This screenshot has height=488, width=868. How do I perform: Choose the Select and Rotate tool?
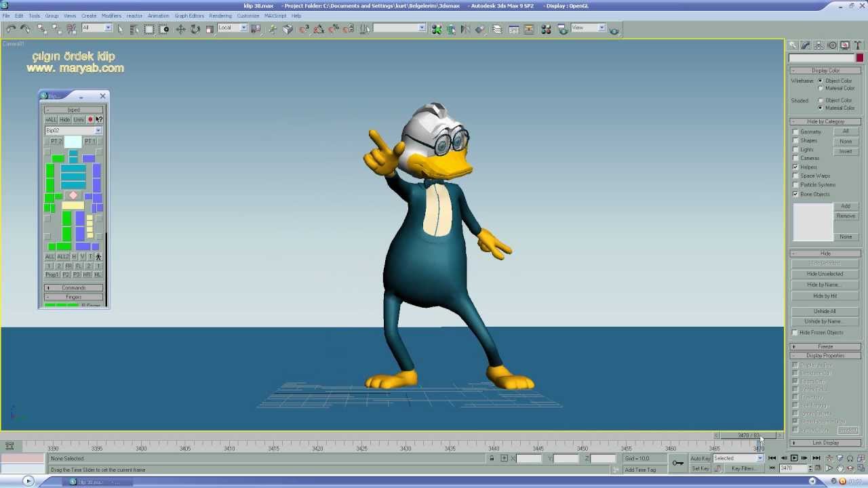pos(195,29)
